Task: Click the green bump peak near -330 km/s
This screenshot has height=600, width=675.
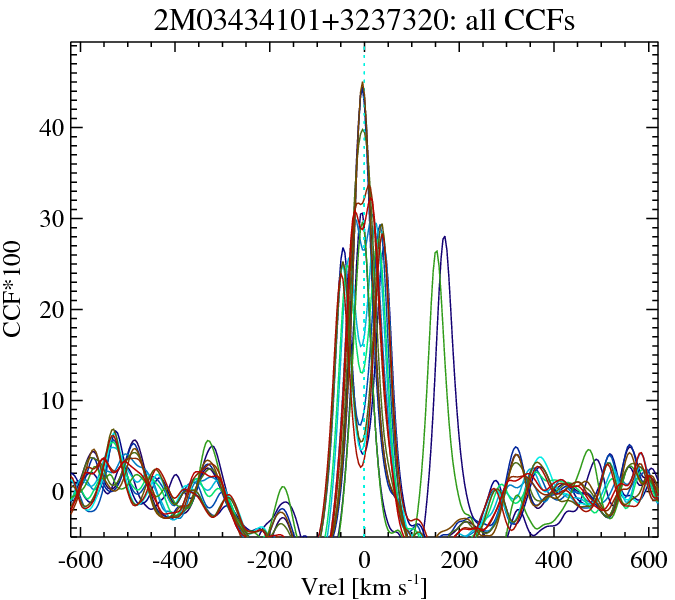Action: click(208, 441)
